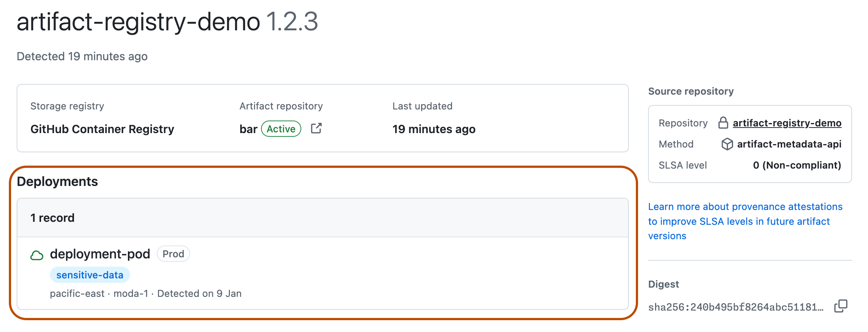Click the truncated sha256 digest text
The height and width of the screenshot is (332, 868).
click(x=736, y=307)
